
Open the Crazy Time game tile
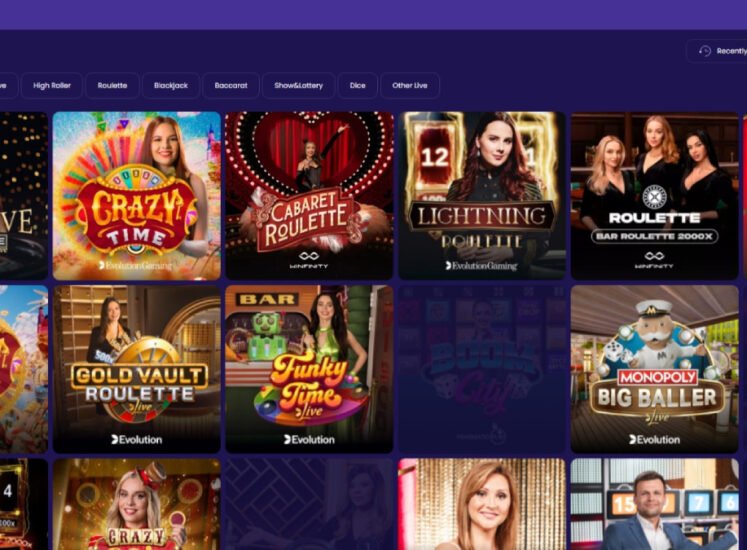tap(137, 195)
